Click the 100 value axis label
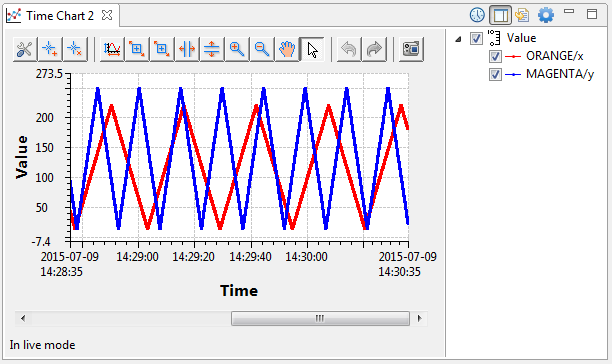The image size is (612, 364). pyautogui.click(x=44, y=178)
